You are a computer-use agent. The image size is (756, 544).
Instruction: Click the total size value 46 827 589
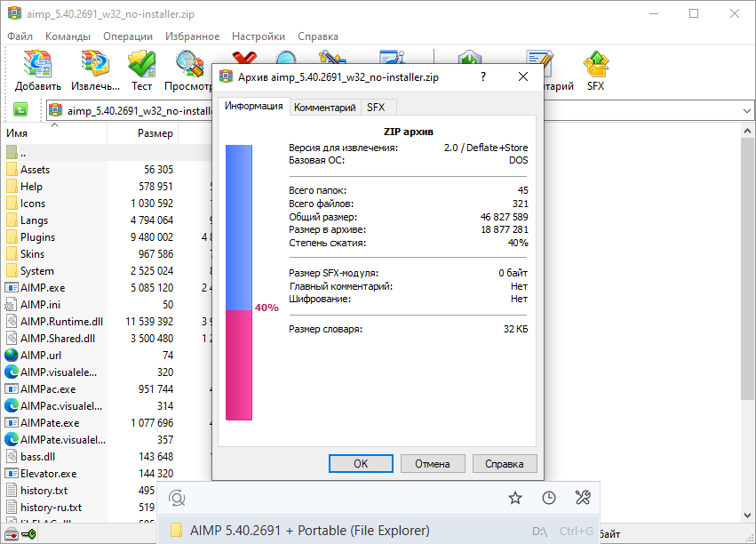(504, 217)
